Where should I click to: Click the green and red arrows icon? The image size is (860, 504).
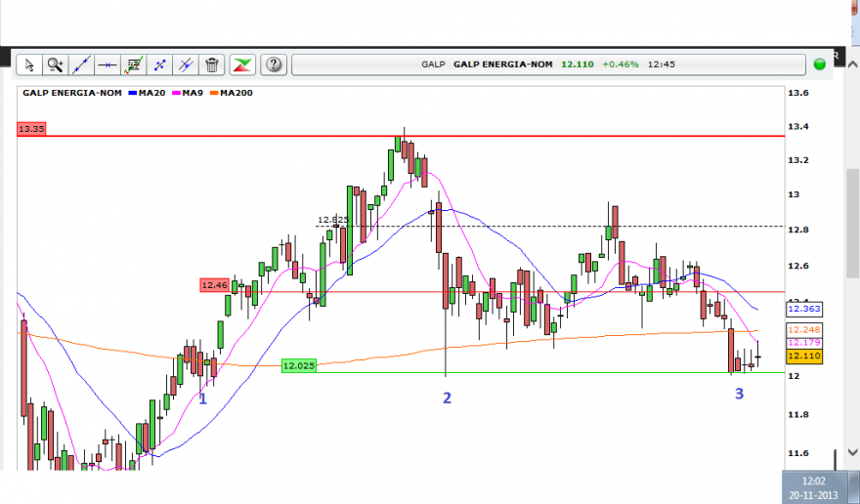click(x=242, y=64)
